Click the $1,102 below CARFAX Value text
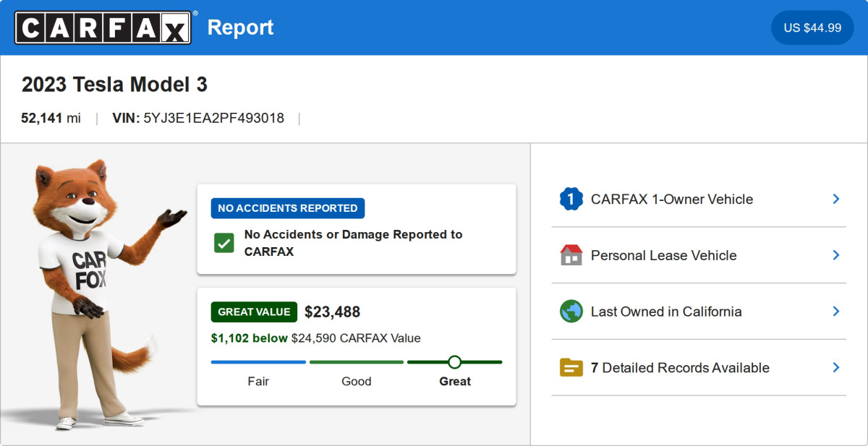Viewport: 868px width, 446px height. pyautogui.click(x=315, y=338)
